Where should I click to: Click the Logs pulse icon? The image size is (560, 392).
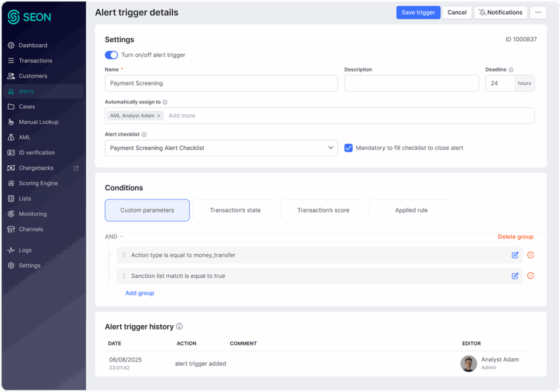pos(11,250)
